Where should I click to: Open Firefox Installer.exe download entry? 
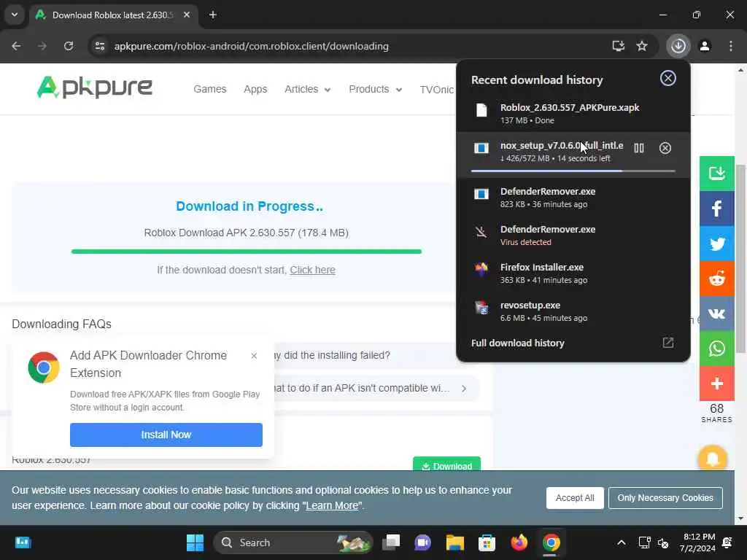coord(573,273)
